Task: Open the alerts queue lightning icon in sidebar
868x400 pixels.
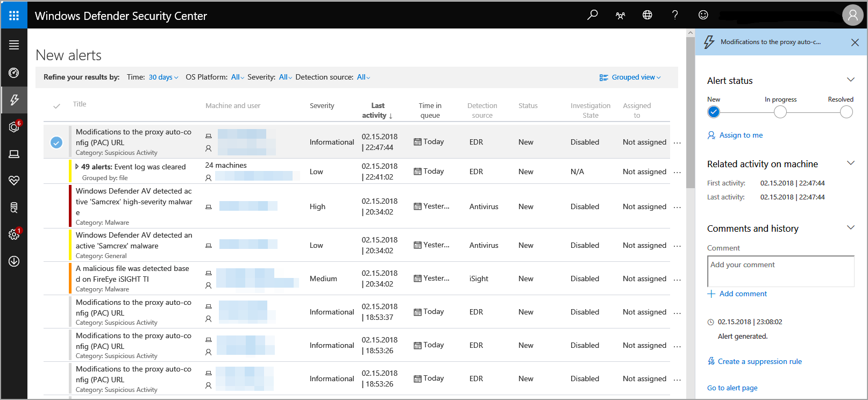Action: (14, 99)
